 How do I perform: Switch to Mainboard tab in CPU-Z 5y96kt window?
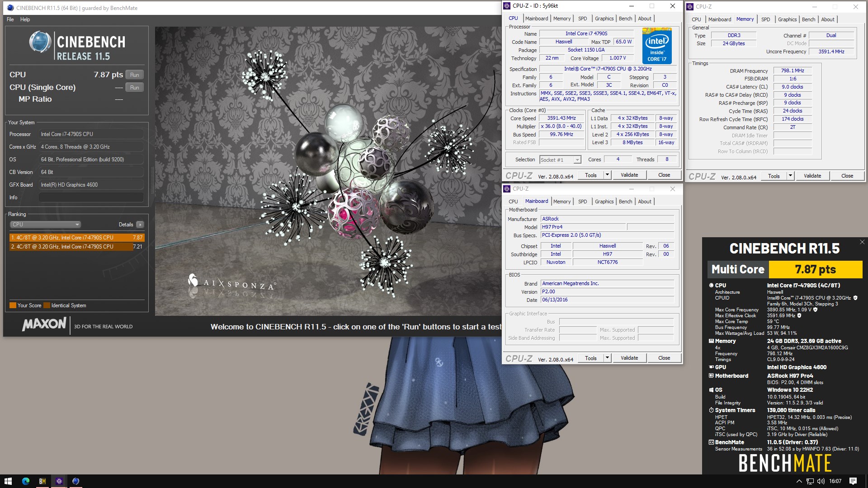coord(537,19)
